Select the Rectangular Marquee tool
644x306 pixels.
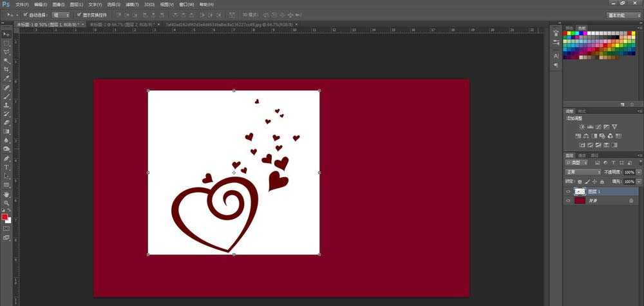click(x=6, y=43)
